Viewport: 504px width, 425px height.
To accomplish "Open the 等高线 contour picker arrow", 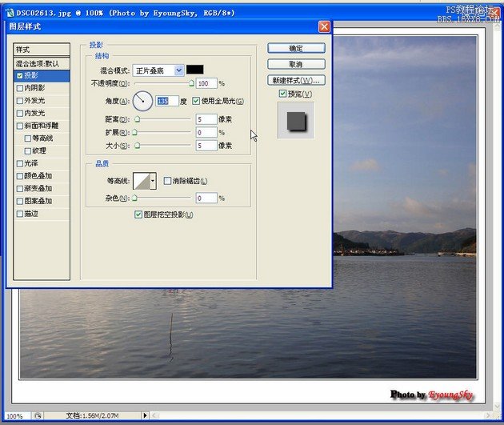I will pyautogui.click(x=153, y=181).
